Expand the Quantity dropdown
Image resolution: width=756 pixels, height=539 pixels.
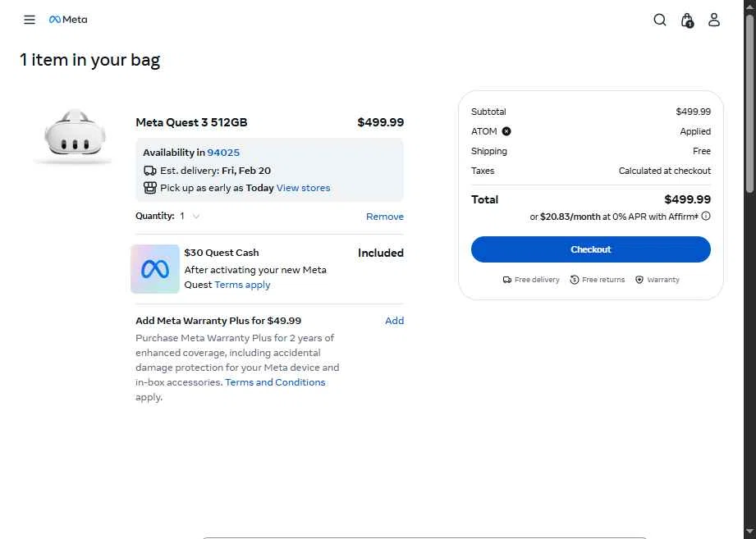[x=190, y=217]
